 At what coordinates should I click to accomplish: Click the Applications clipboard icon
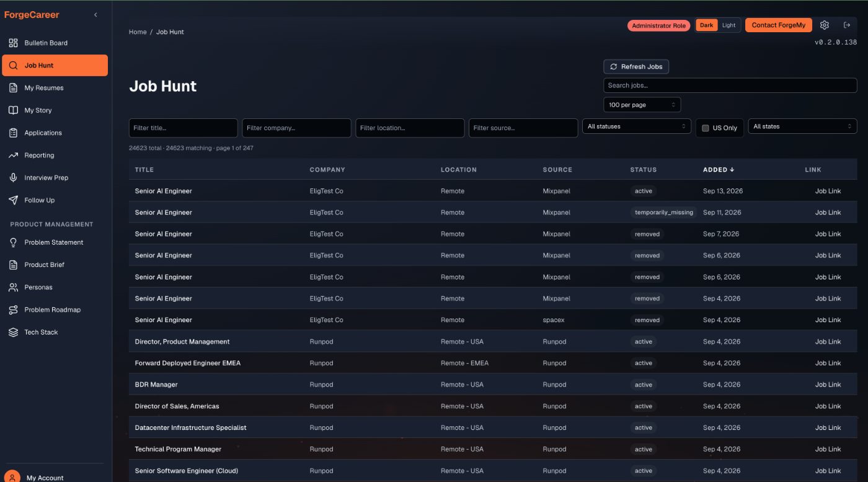(x=13, y=133)
